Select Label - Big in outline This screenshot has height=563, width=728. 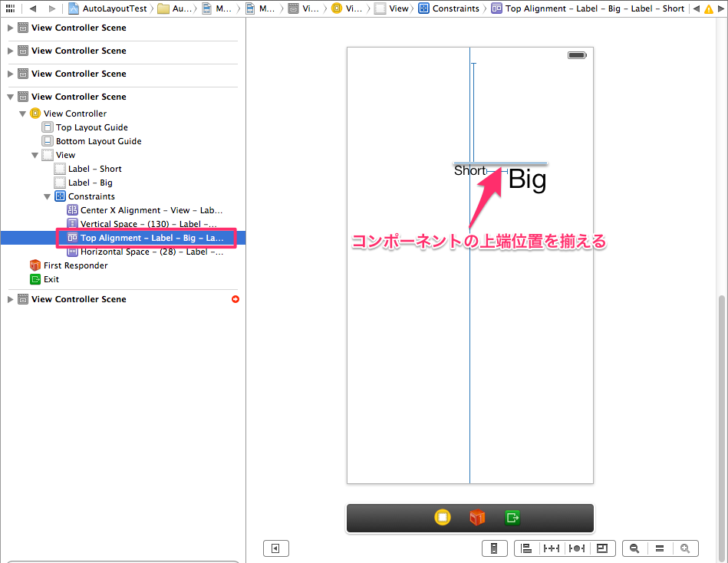[90, 183]
